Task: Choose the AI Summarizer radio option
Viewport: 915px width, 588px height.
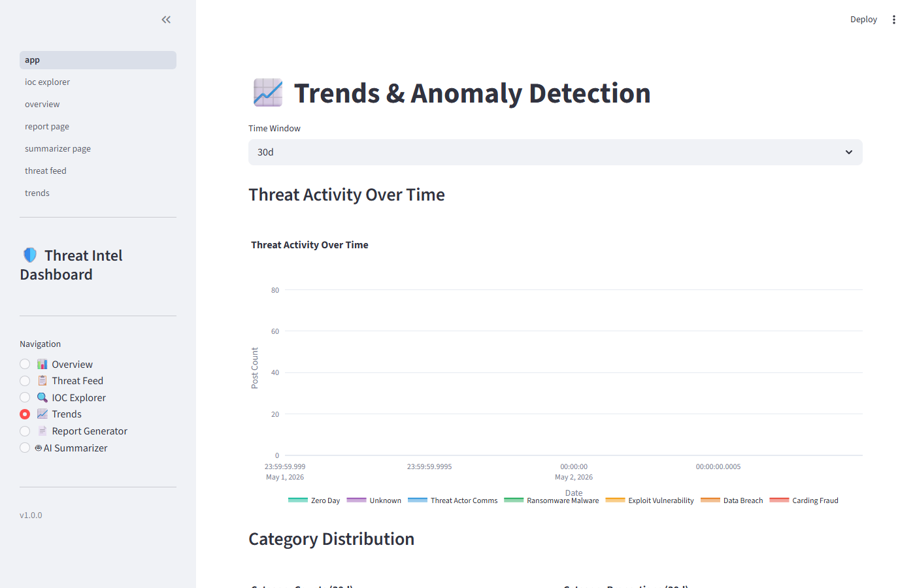Action: 25,448
